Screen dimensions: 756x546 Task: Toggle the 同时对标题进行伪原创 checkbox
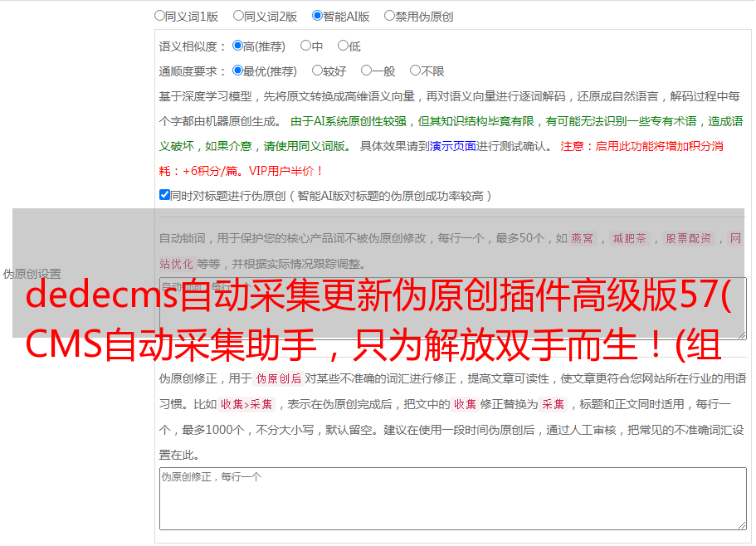click(x=164, y=195)
